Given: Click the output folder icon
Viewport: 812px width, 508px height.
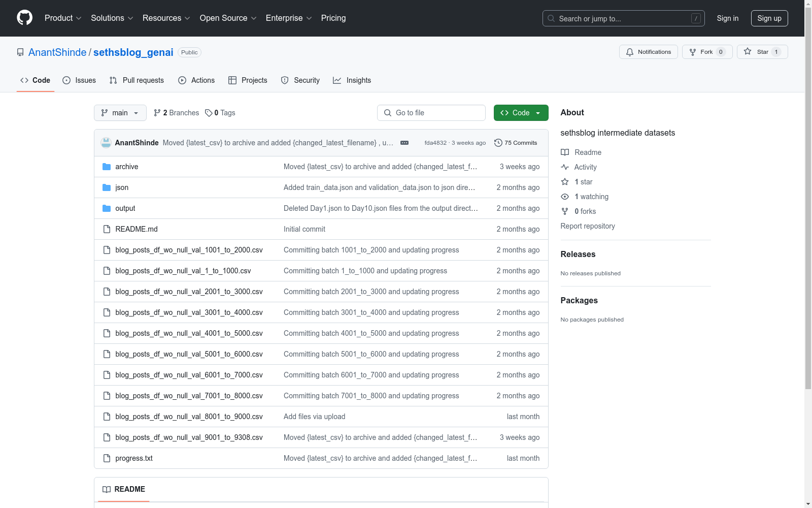Looking at the screenshot, I should coord(107,208).
